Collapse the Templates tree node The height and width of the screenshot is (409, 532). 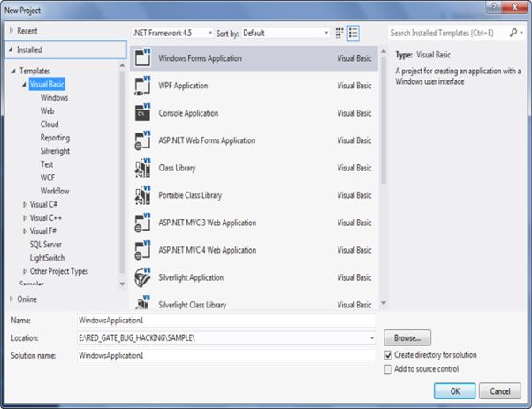pos(14,71)
